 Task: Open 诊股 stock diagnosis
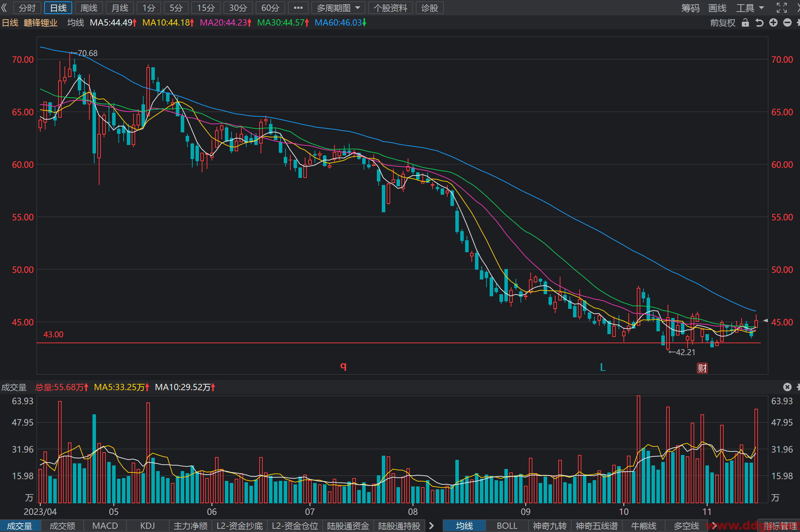(x=430, y=8)
